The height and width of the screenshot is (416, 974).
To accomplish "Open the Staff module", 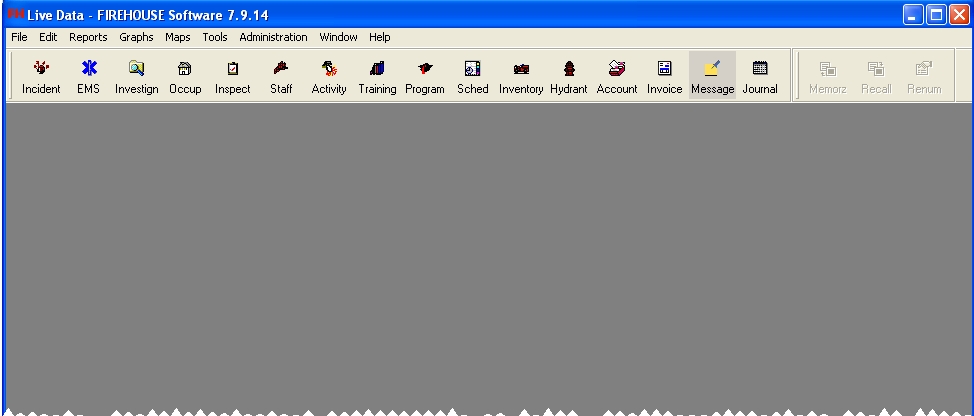I will coord(281,76).
